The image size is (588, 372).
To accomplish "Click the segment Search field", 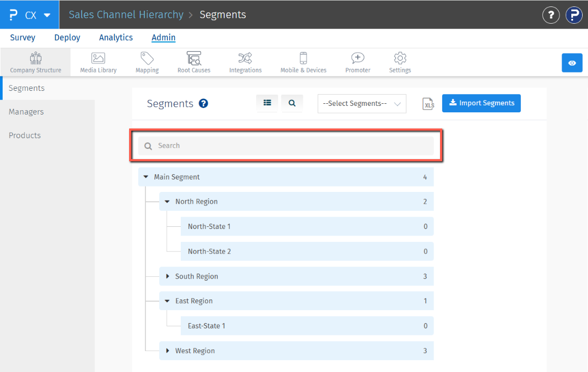I will [x=291, y=146].
